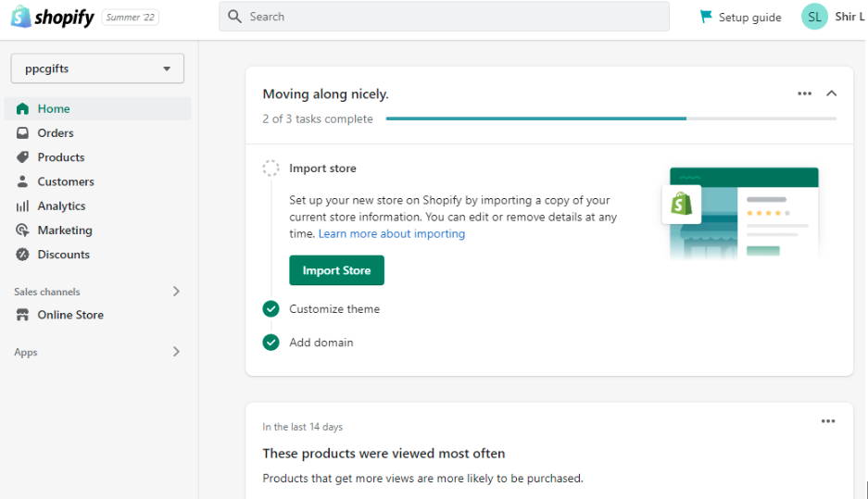Screen dimensions: 868x499
Task: Toggle the Customize theme checkmark
Action: 270,309
